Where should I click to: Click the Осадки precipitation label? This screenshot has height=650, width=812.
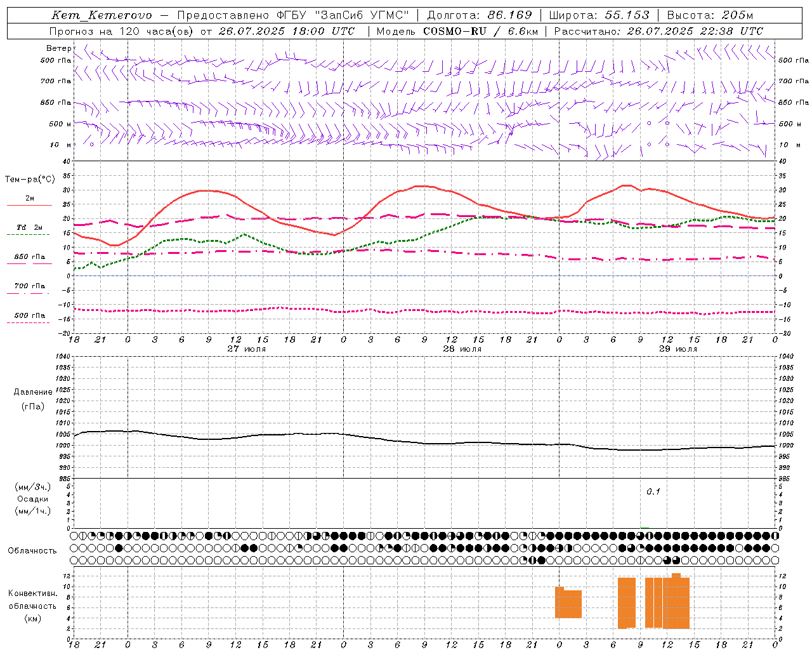tap(33, 499)
